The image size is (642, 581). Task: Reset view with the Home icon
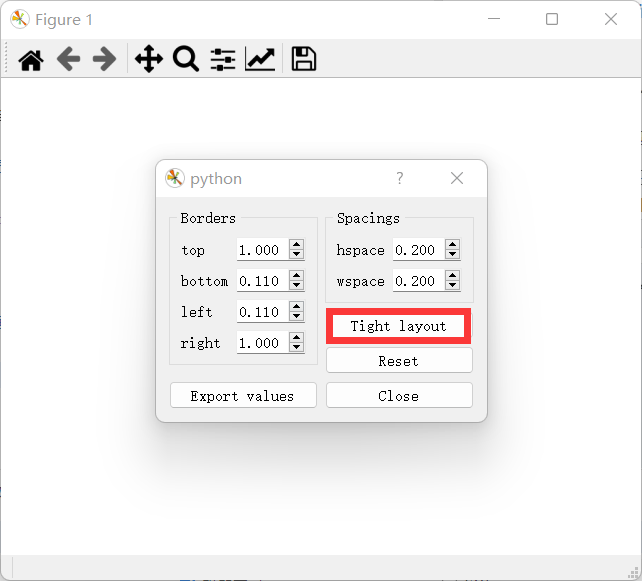31,60
